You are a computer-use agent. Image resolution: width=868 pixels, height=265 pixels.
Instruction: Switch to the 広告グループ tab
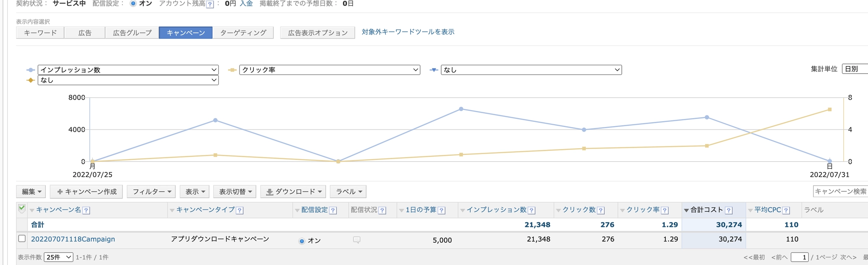click(x=132, y=33)
